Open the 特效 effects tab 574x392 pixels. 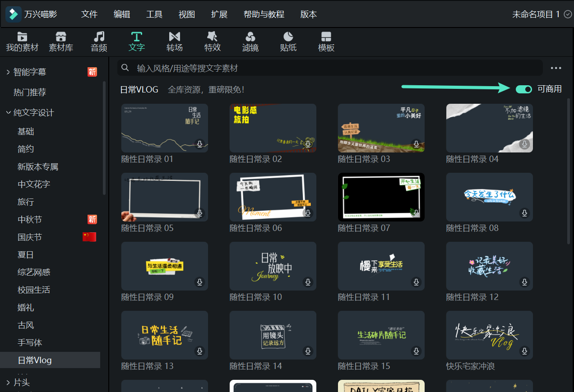pos(213,42)
